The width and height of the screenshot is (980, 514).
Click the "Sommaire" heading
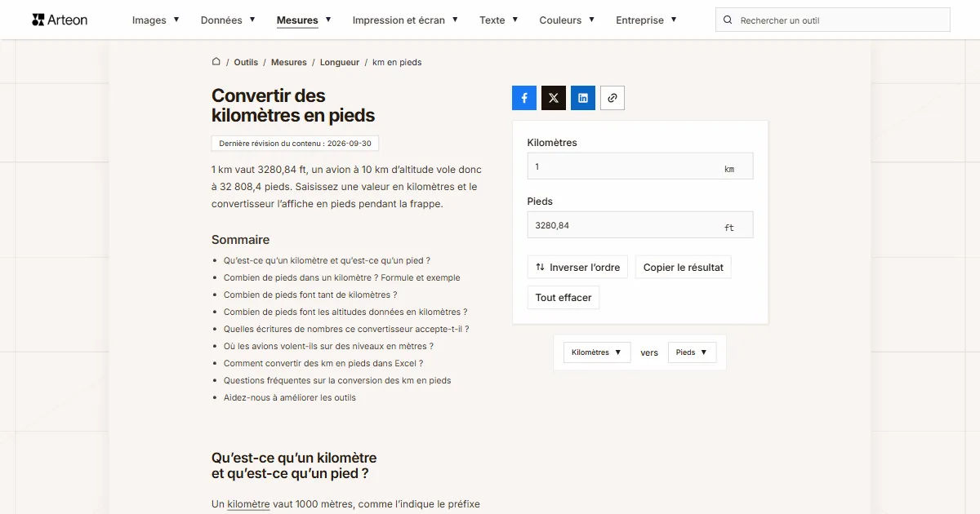point(240,240)
